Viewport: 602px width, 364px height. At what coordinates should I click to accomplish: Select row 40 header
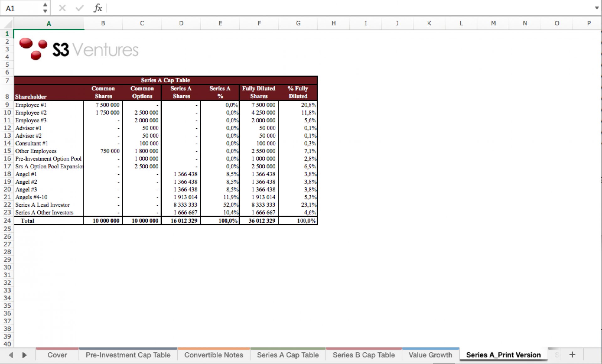[7, 344]
